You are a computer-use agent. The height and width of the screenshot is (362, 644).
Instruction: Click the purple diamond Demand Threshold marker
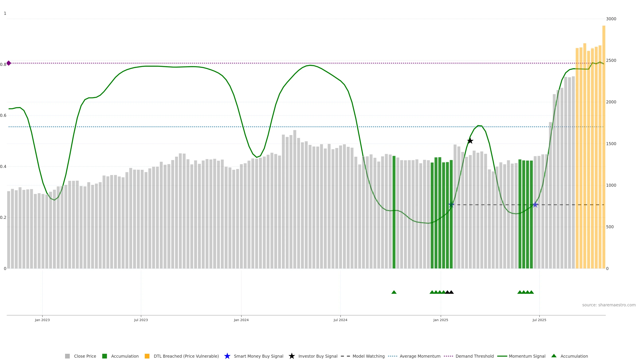point(9,63)
